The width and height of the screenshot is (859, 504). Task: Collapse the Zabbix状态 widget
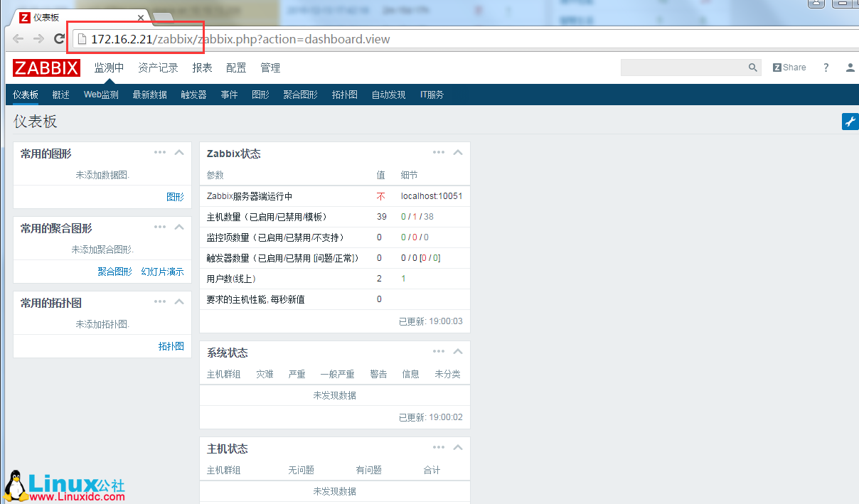tap(458, 152)
